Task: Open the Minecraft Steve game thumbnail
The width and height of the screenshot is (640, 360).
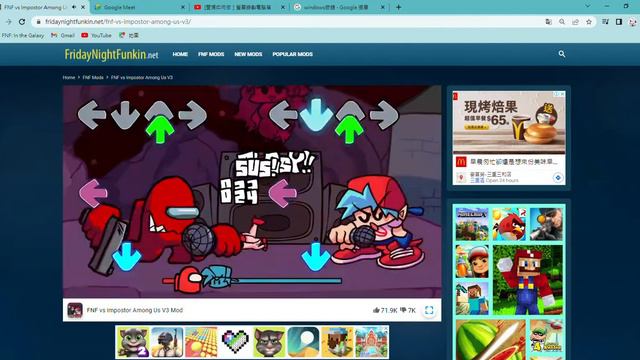Action: pyautogui.click(x=472, y=298)
